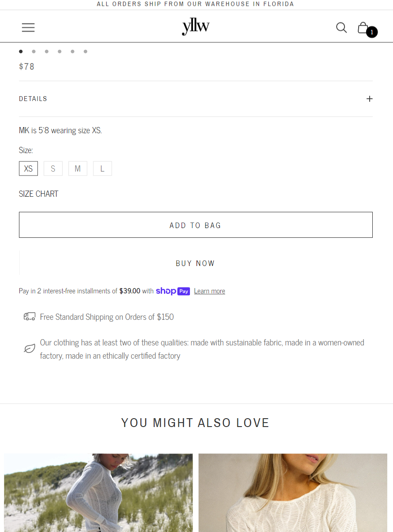Click the BUY NOW button
The image size is (393, 532).
(196, 263)
